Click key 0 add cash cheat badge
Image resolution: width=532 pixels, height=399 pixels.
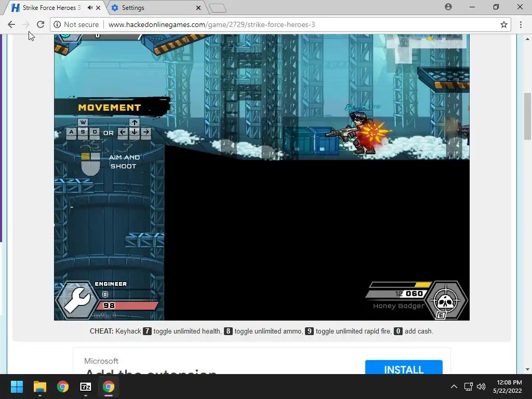pyautogui.click(x=398, y=331)
